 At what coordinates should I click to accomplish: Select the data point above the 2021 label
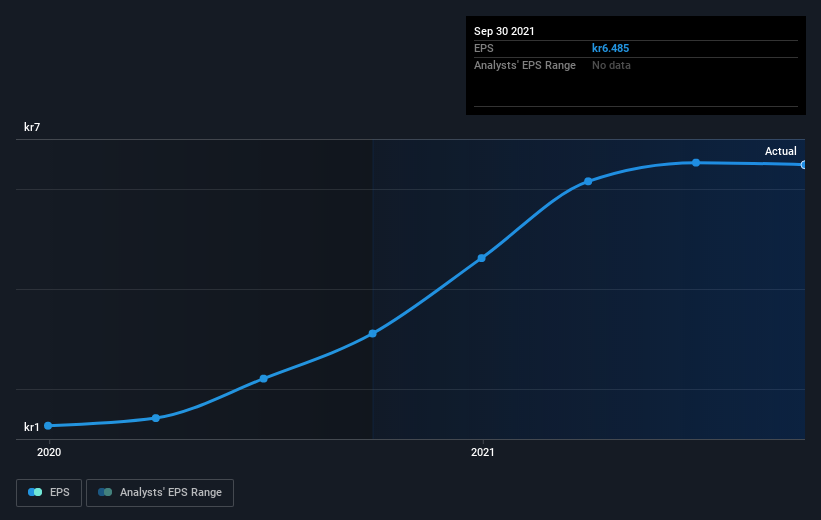coord(482,258)
